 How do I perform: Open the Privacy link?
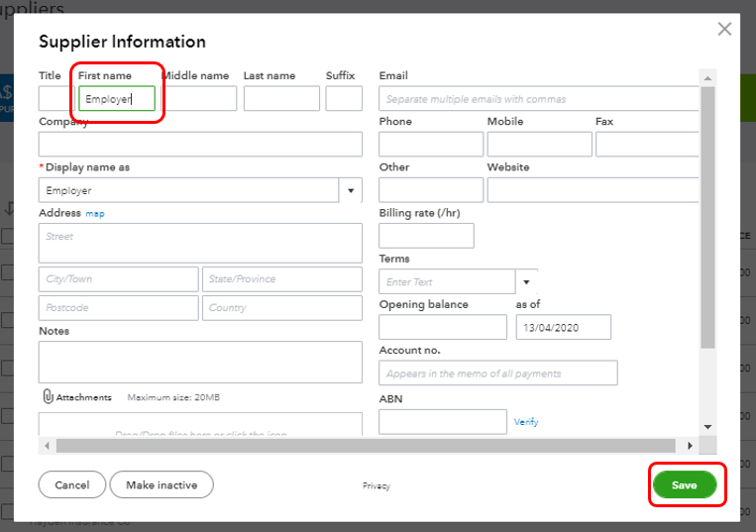376,486
